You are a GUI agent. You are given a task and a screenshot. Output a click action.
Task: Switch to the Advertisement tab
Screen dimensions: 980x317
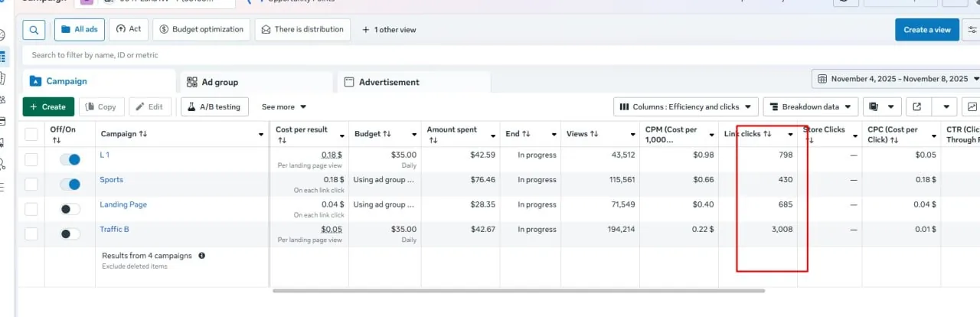tap(413, 82)
